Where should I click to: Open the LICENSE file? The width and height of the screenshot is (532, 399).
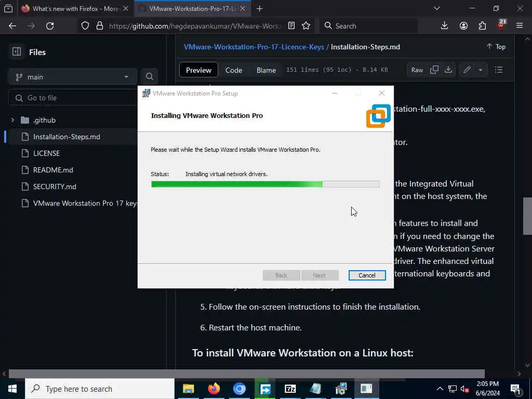[x=46, y=153]
